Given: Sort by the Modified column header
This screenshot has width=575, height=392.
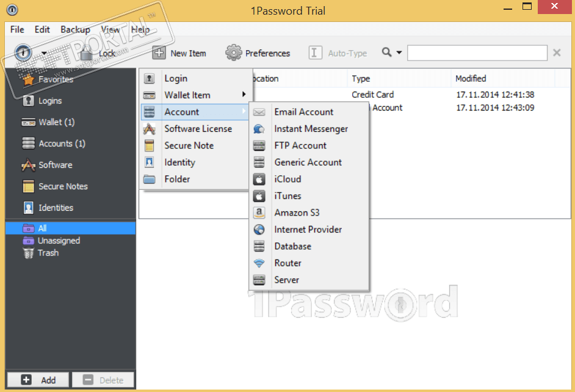Looking at the screenshot, I should pyautogui.click(x=503, y=79).
